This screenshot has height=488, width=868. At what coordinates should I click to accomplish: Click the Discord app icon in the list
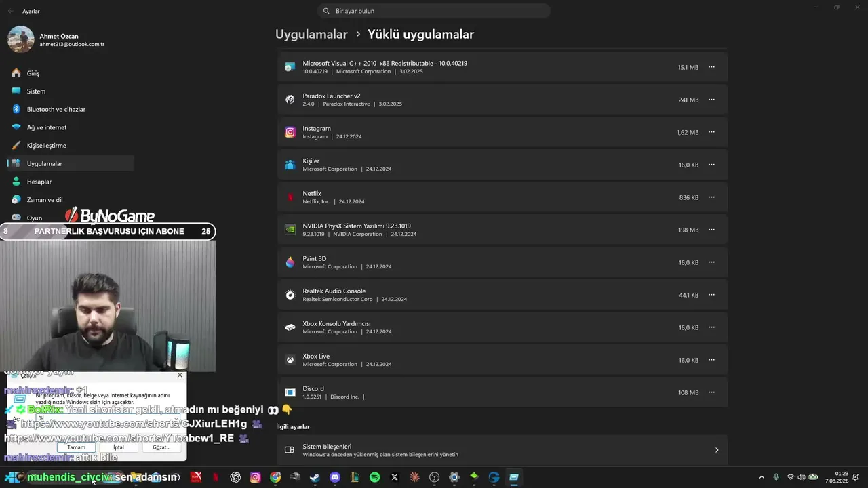pos(290,392)
